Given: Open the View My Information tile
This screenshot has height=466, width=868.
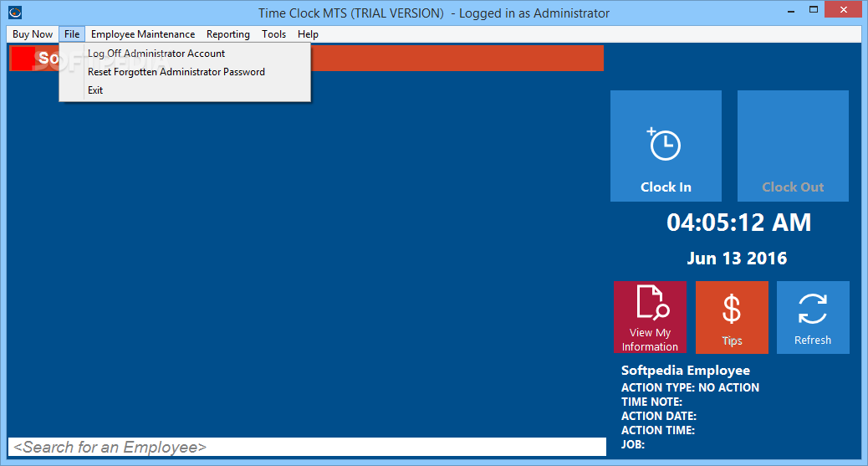Looking at the screenshot, I should coord(650,317).
